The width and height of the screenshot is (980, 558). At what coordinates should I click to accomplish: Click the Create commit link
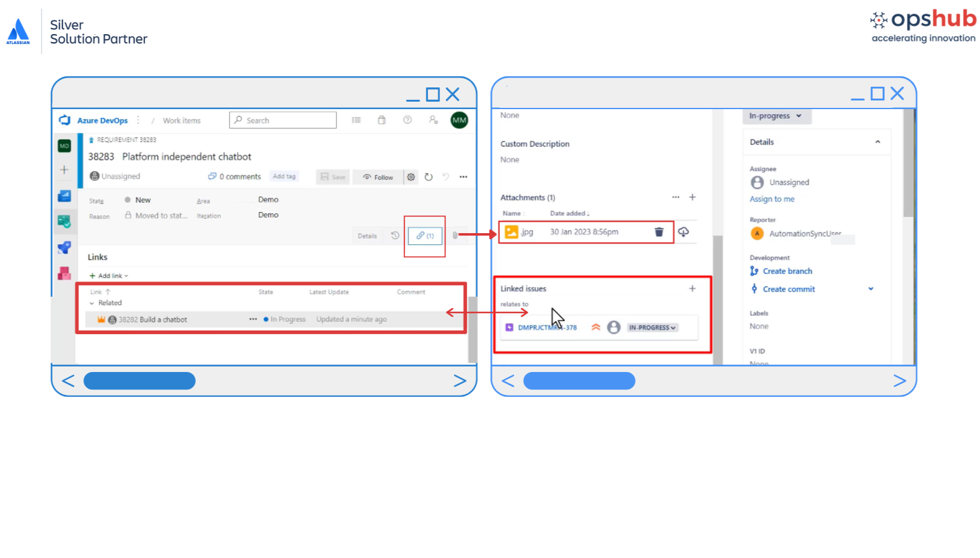click(789, 289)
